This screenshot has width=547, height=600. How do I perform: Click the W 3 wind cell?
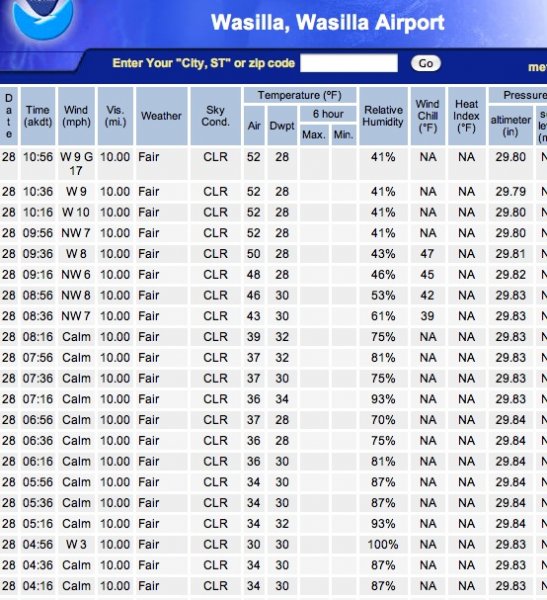76,544
